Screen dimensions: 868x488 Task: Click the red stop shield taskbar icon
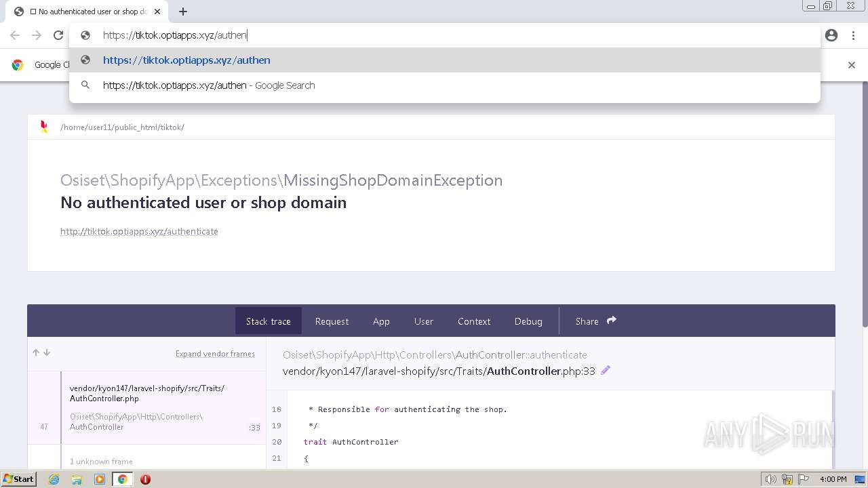click(x=145, y=479)
